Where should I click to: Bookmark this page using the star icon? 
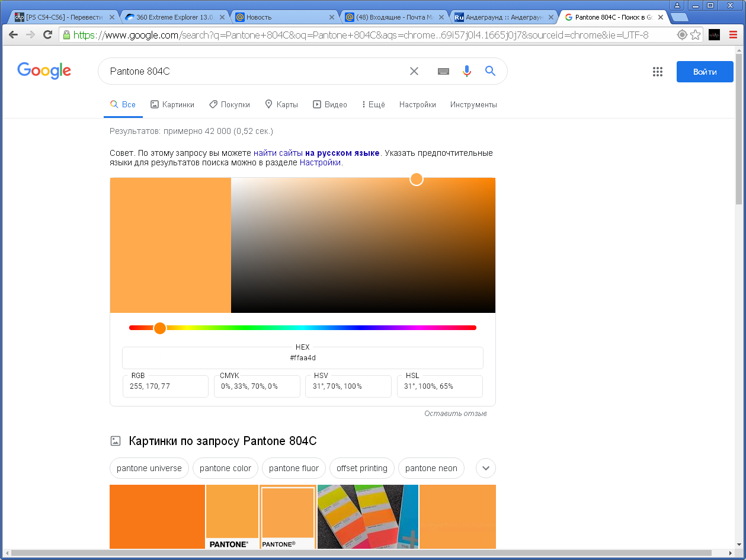coord(695,35)
